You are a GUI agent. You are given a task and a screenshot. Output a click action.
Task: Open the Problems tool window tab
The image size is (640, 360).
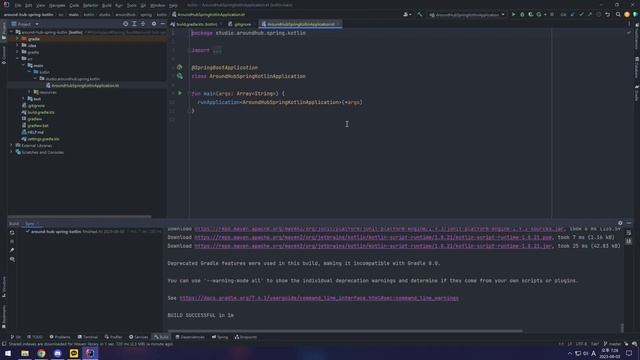coord(60,337)
